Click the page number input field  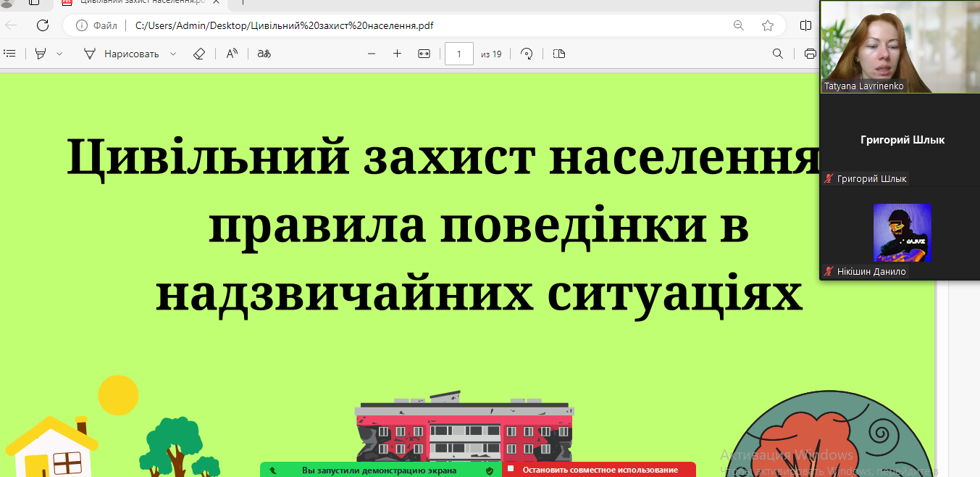click(x=458, y=54)
